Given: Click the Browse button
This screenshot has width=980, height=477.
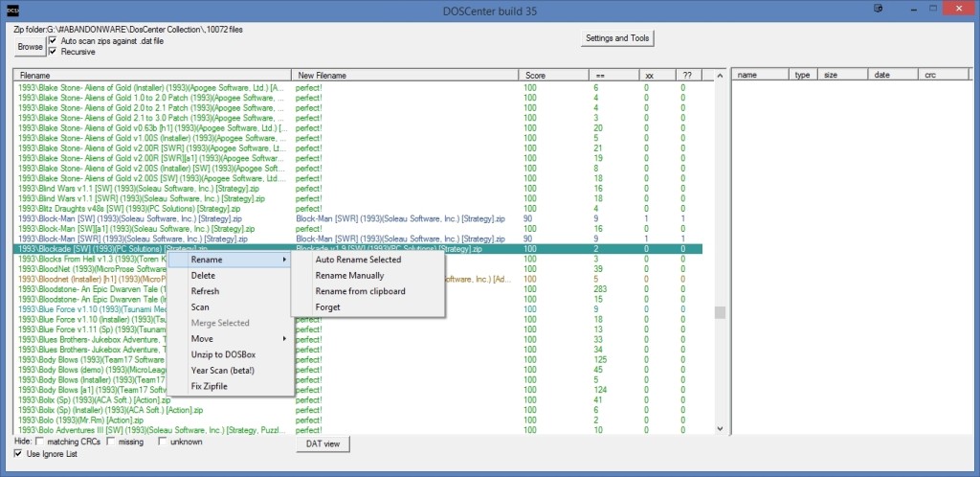Looking at the screenshot, I should tap(30, 46).
